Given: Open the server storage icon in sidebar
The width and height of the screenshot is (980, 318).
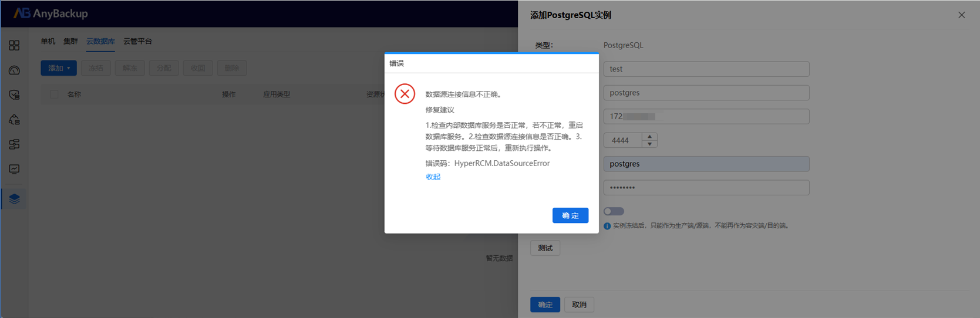Looking at the screenshot, I should tap(14, 144).
